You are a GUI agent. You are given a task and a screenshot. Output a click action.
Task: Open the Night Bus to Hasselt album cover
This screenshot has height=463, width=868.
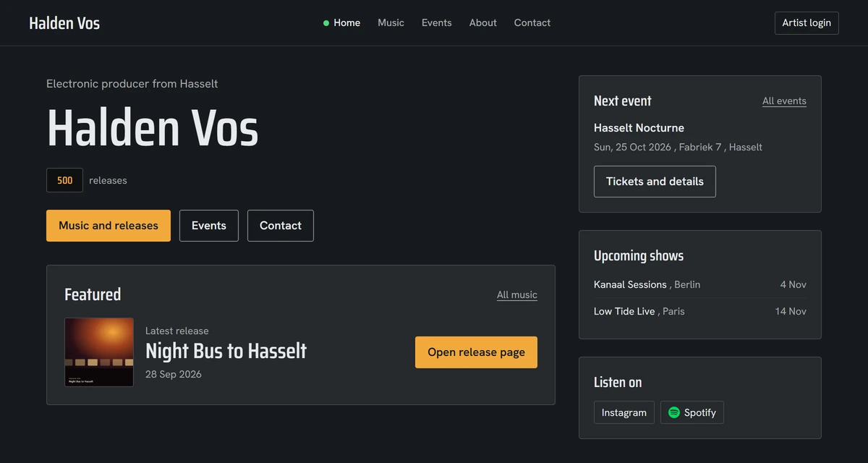(99, 352)
